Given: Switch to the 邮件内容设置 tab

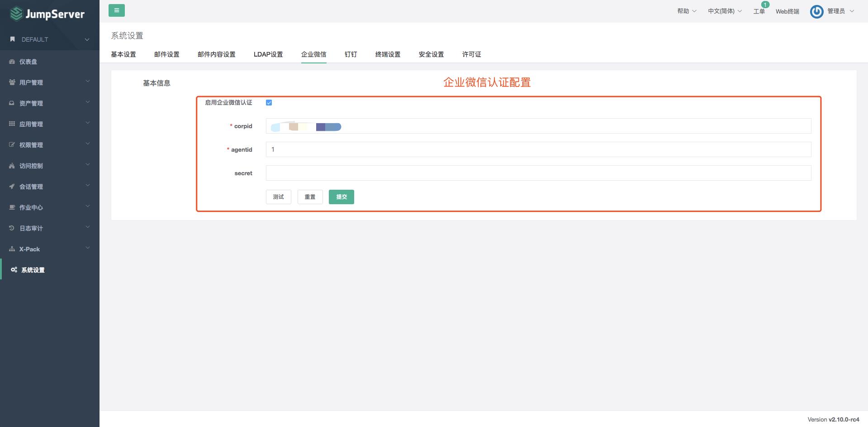Looking at the screenshot, I should point(217,54).
